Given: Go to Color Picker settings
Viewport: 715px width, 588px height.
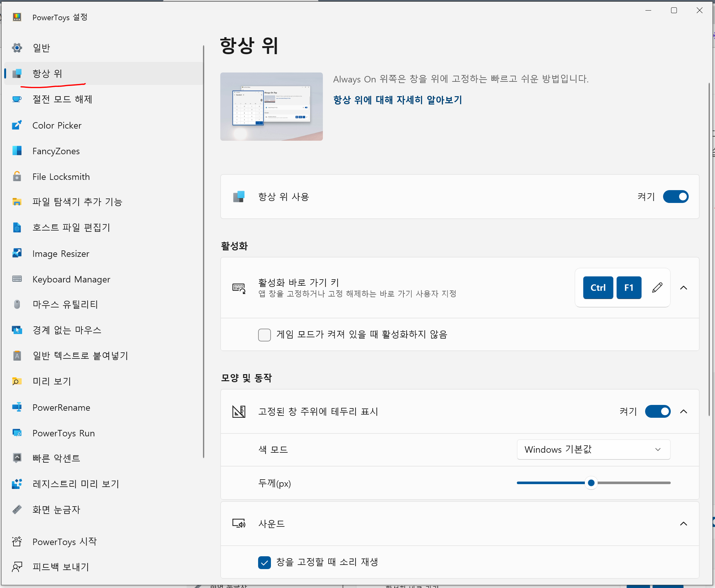Looking at the screenshot, I should click(x=103, y=125).
